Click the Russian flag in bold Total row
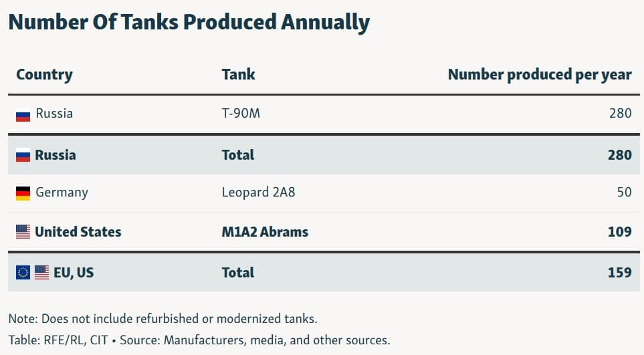The image size is (644, 355). (x=23, y=155)
